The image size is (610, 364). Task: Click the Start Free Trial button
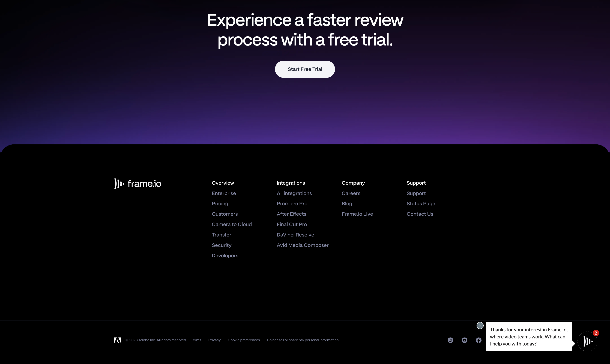pos(305,69)
